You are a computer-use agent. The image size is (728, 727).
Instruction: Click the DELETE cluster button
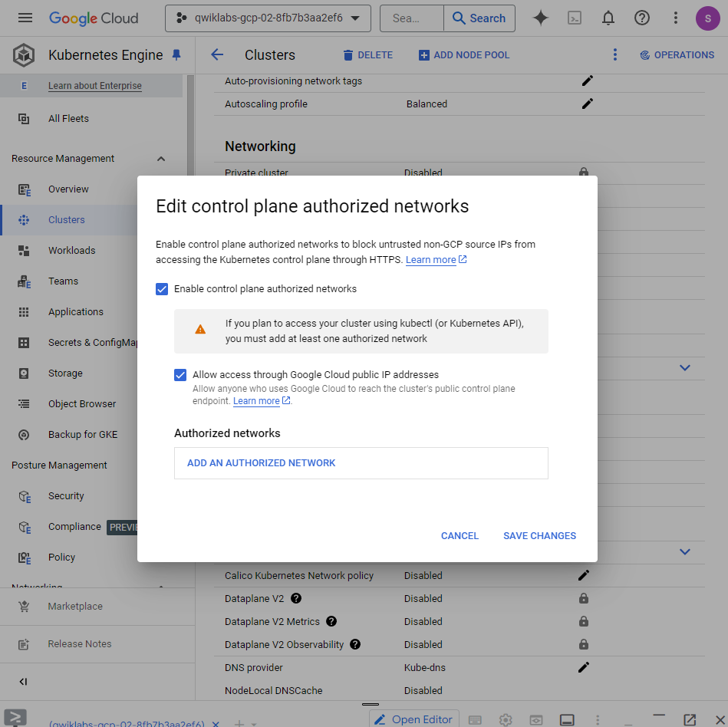click(x=367, y=55)
